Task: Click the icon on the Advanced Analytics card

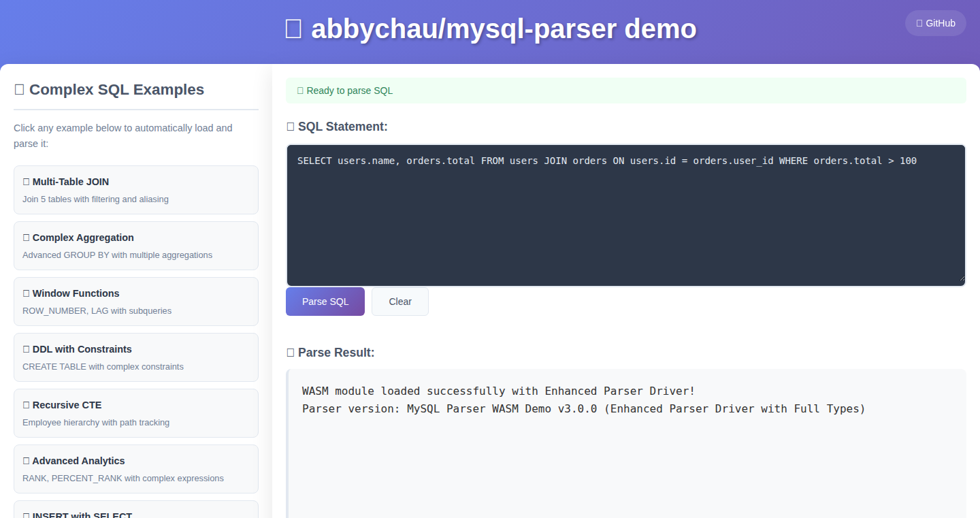Action: tap(26, 461)
